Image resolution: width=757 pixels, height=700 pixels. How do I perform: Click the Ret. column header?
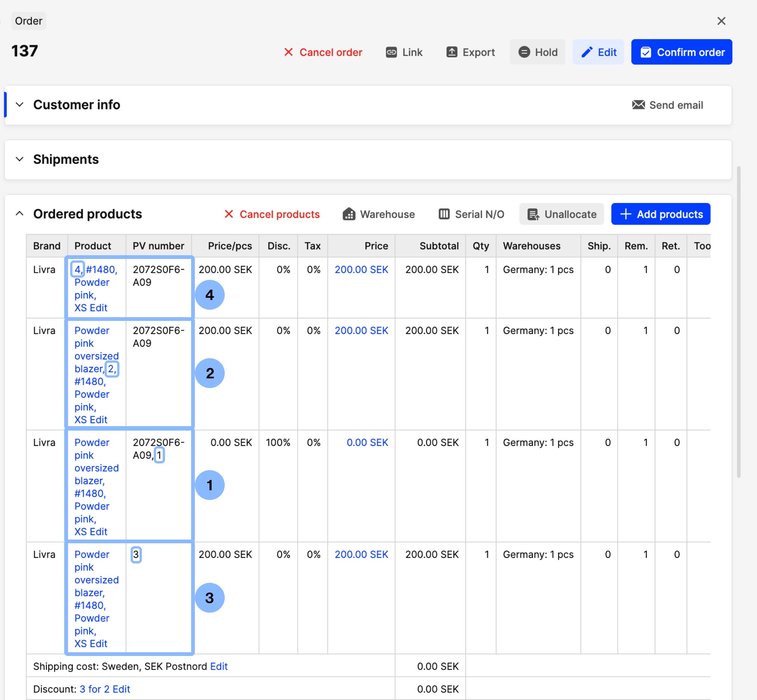tap(670, 246)
